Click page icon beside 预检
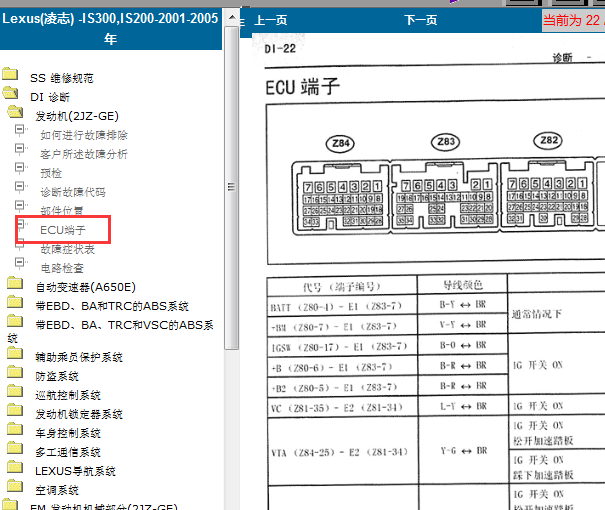 pyautogui.click(x=20, y=168)
